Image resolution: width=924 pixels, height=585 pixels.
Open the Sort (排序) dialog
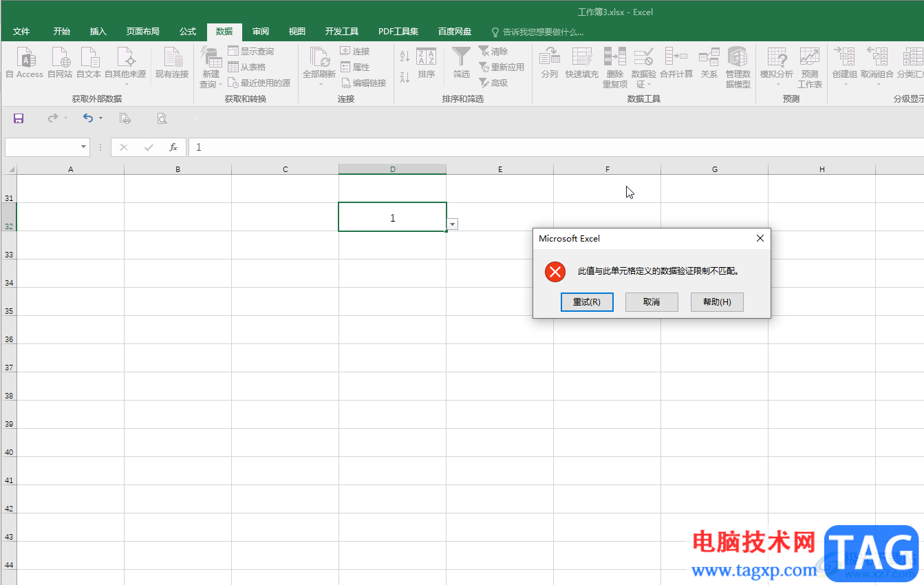click(427, 62)
